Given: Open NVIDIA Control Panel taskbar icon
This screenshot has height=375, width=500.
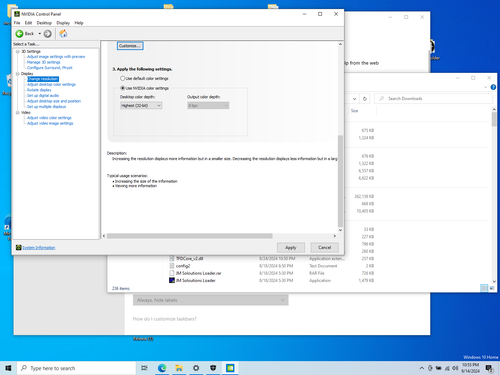Looking at the screenshot, I should pos(230,368).
